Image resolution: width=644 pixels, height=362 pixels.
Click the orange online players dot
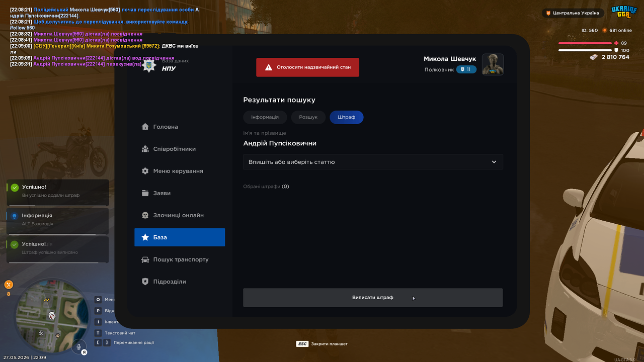click(605, 30)
